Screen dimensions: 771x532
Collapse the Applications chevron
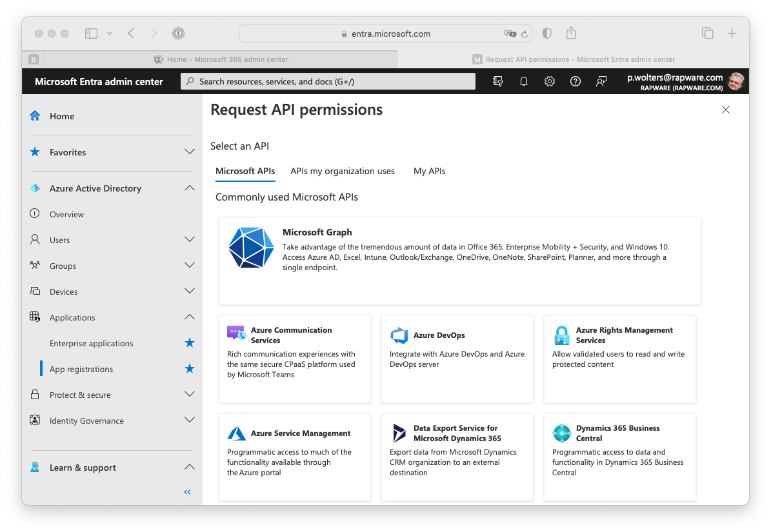189,317
